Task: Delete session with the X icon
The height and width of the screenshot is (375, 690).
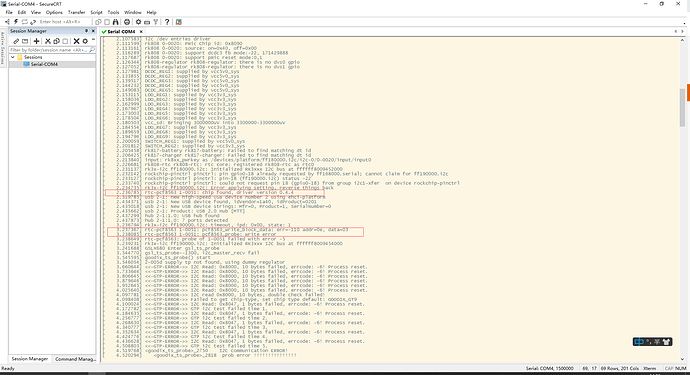Action: [x=76, y=41]
